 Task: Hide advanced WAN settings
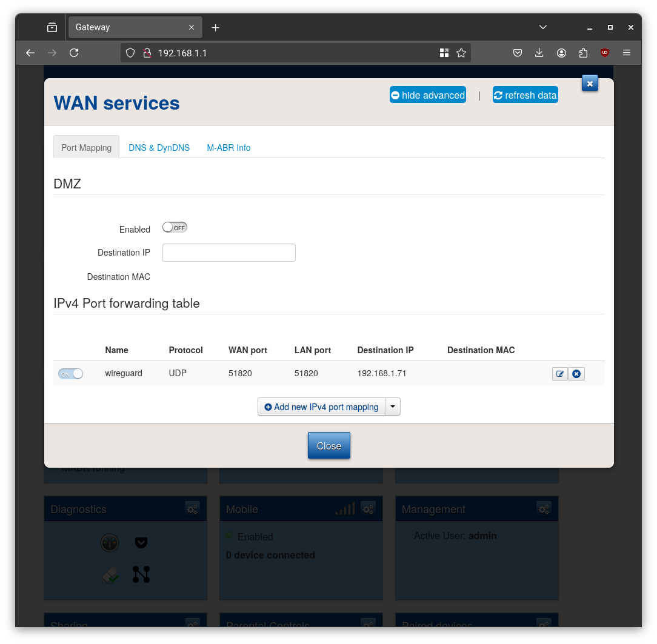427,95
